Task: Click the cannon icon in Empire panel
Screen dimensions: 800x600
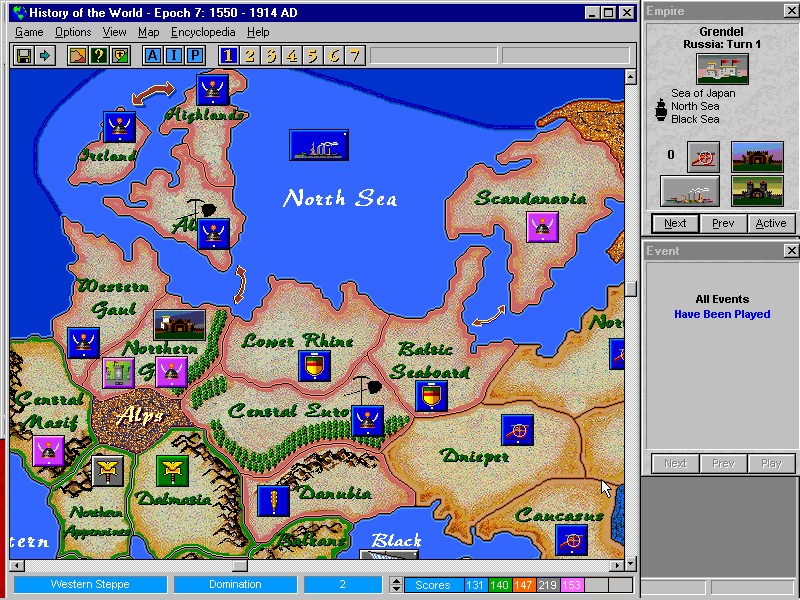Action: (x=703, y=157)
